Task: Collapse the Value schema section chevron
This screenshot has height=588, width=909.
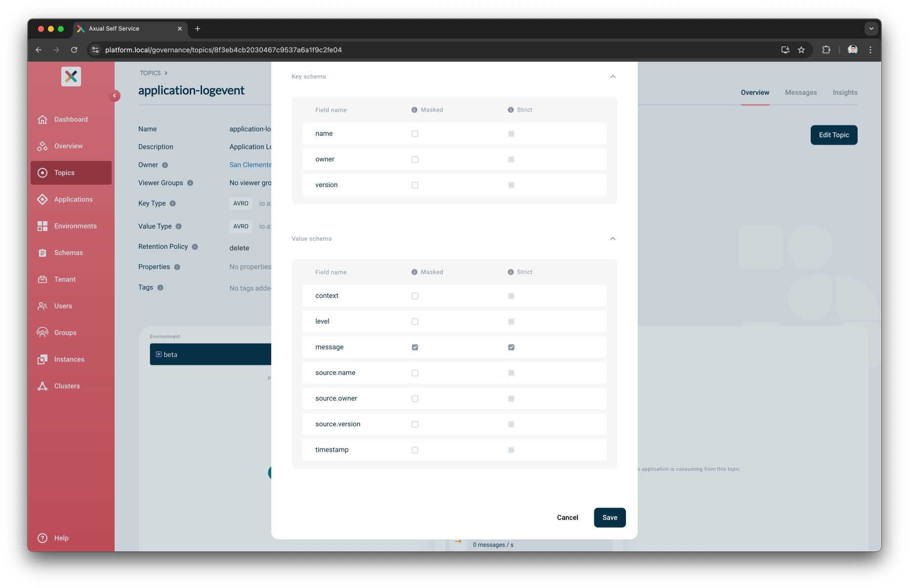Action: coord(613,239)
